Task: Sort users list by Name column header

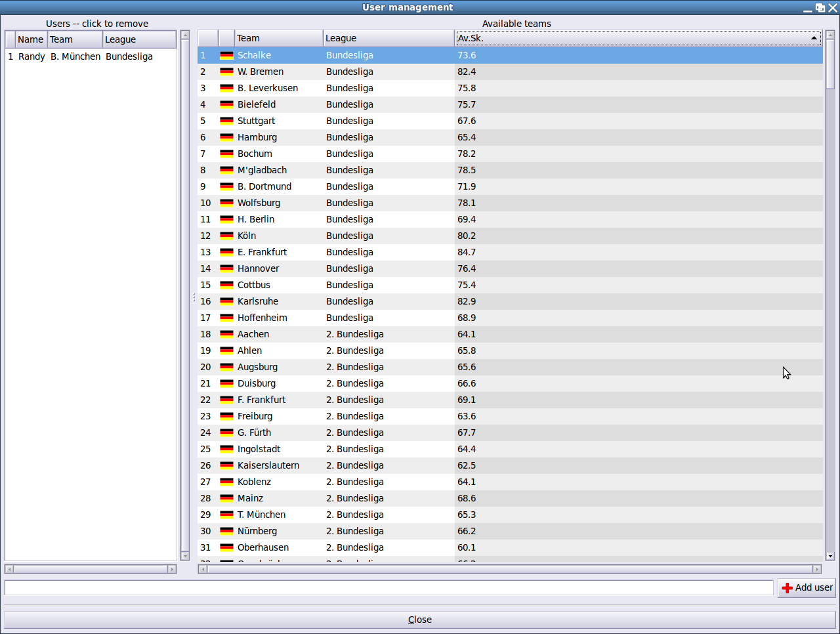Action: (31, 39)
